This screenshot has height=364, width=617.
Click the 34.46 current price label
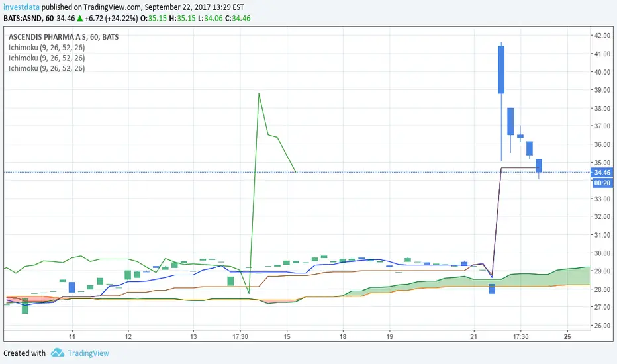click(x=602, y=173)
